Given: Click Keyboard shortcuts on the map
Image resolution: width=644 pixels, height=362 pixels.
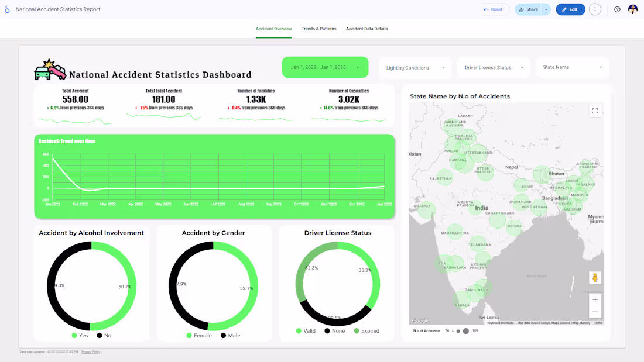Looking at the screenshot, I should tap(500, 323).
